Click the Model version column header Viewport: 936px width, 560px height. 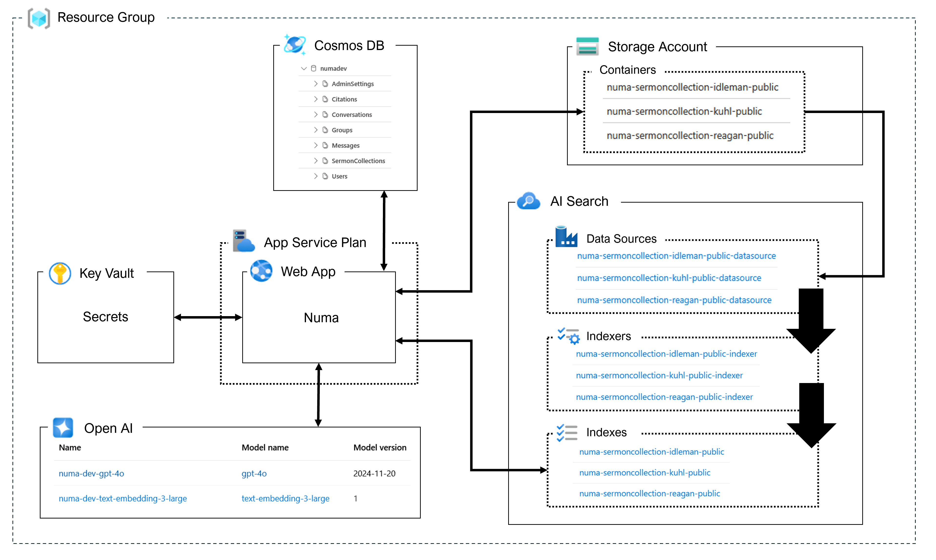coord(380,447)
